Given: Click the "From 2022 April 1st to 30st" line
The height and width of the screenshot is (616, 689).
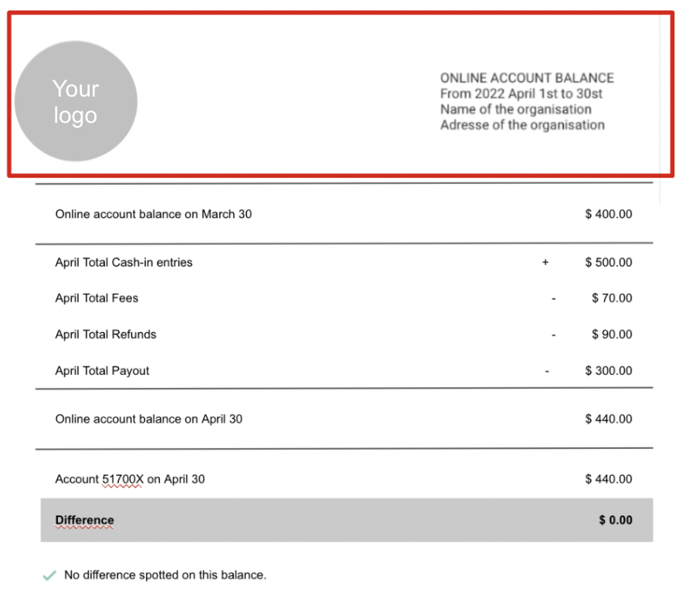Looking at the screenshot, I should pyautogui.click(x=521, y=94).
